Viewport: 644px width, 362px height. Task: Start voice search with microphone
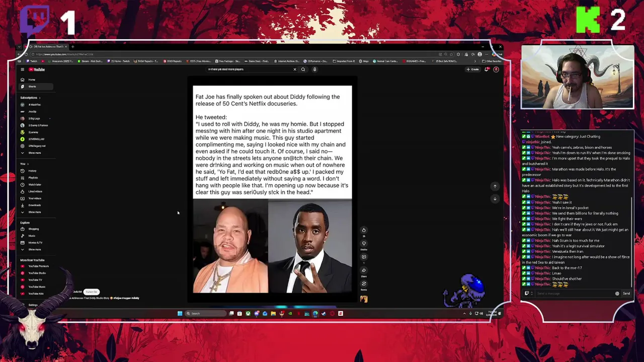[314, 69]
